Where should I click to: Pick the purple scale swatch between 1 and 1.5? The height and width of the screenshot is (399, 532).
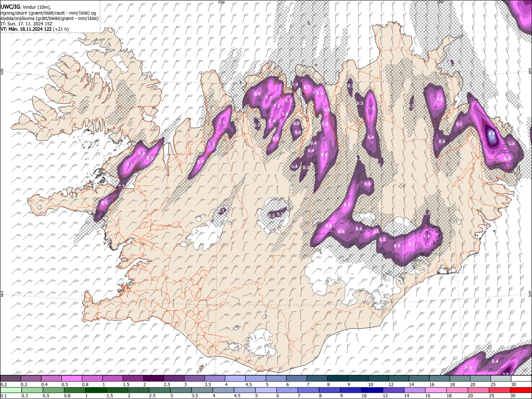[x=113, y=378]
